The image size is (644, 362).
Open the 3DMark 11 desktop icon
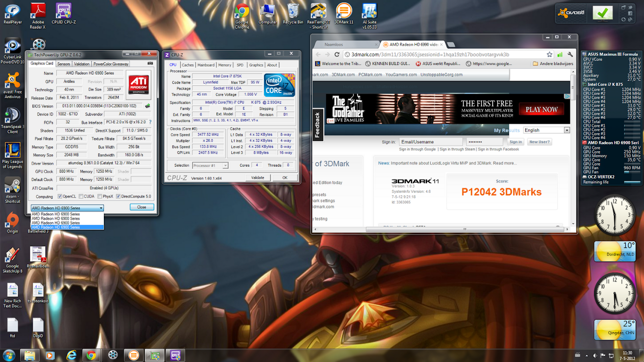click(x=344, y=14)
